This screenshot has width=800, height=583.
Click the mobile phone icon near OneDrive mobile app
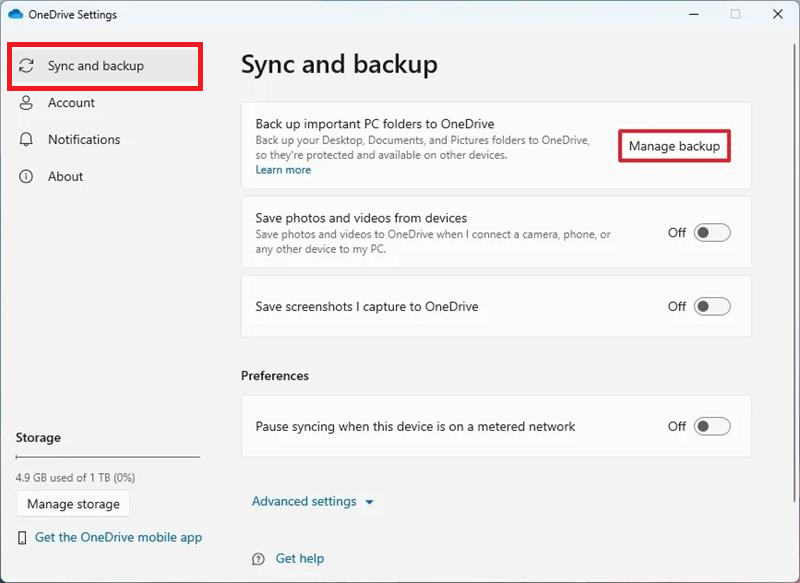pyautogui.click(x=21, y=537)
